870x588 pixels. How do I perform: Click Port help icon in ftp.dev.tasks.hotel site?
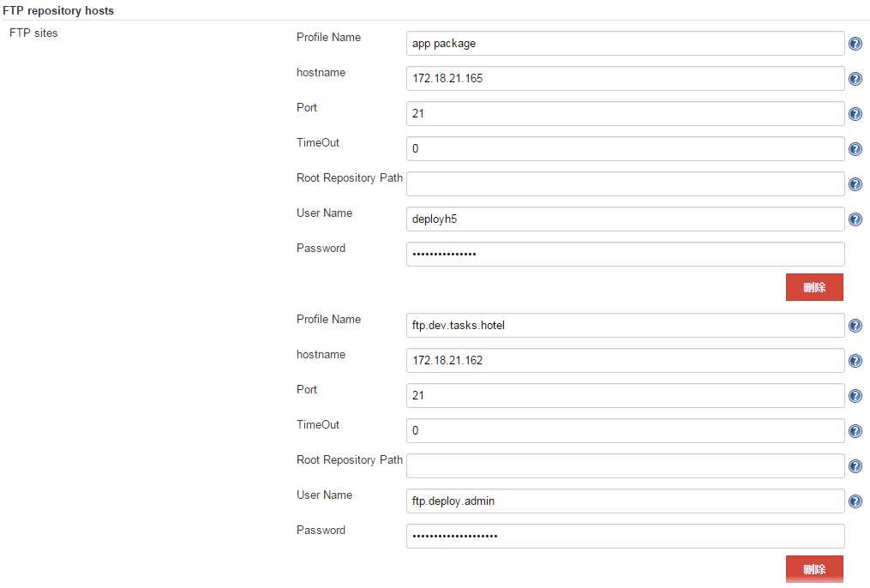855,396
